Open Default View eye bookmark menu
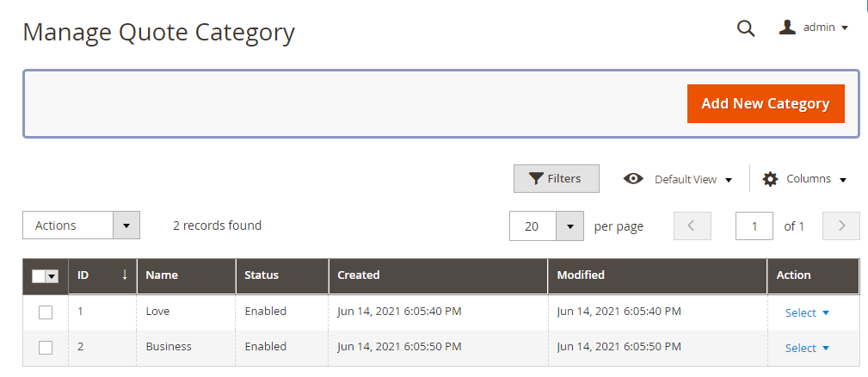868x377 pixels. coord(678,179)
